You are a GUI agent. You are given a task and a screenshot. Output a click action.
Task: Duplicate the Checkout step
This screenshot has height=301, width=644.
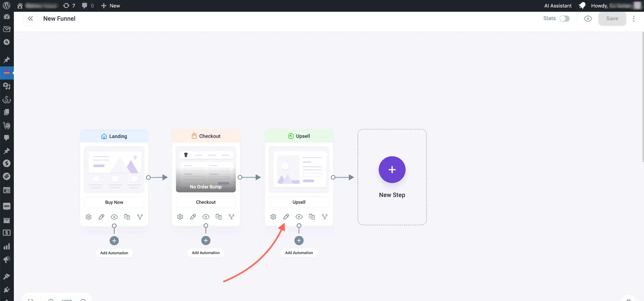(x=219, y=217)
